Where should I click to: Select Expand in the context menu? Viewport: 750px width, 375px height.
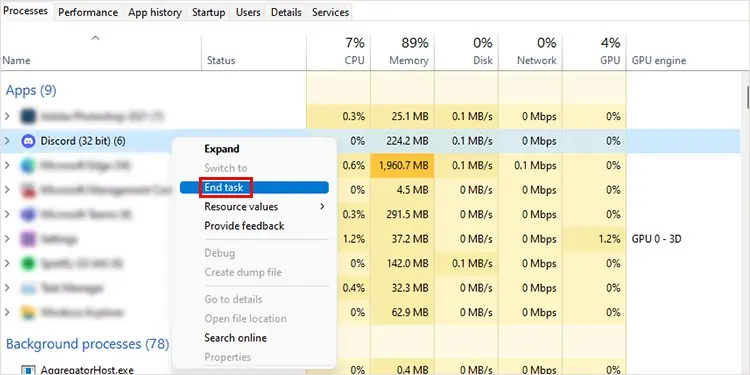click(222, 149)
